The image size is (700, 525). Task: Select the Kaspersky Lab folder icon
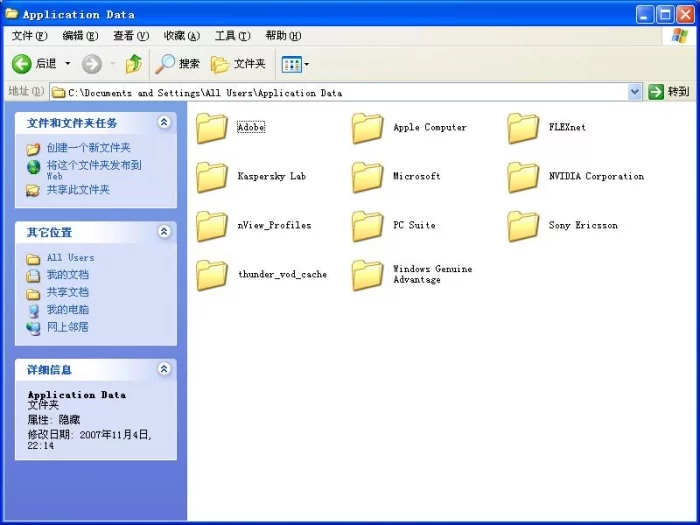pyautogui.click(x=212, y=177)
